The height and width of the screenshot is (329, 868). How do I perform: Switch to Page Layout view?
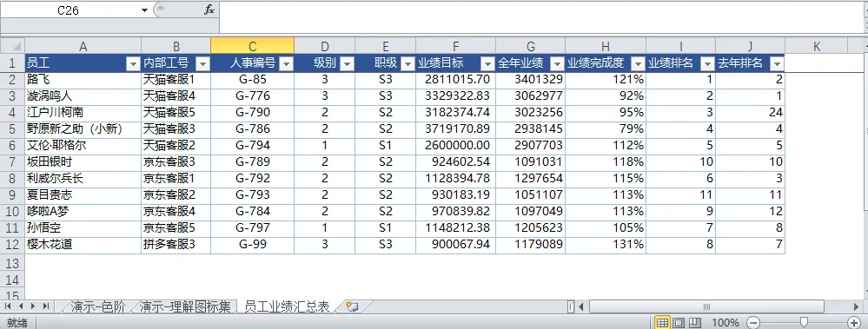678,322
